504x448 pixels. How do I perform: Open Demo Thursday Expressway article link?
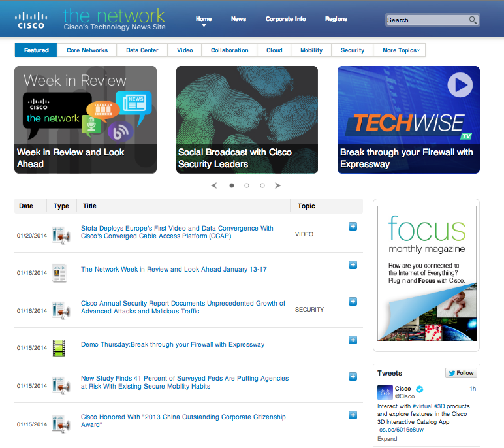coord(172,344)
